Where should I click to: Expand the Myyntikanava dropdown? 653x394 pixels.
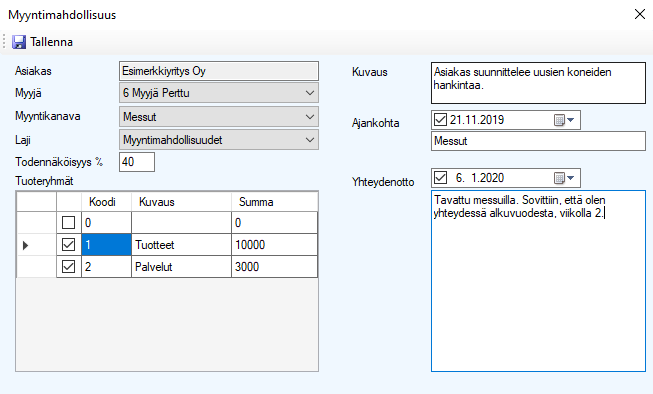click(x=309, y=117)
